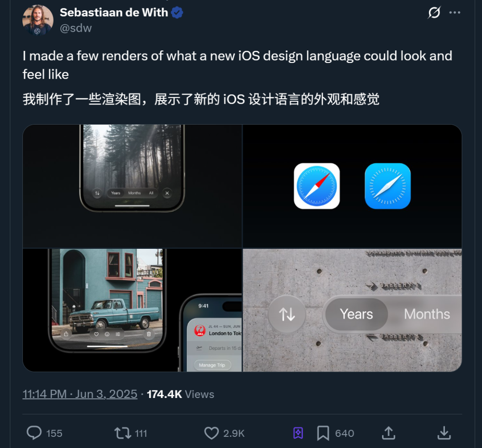Open the Years Months concrete render image
The width and height of the screenshot is (482, 448).
pyautogui.click(x=352, y=310)
